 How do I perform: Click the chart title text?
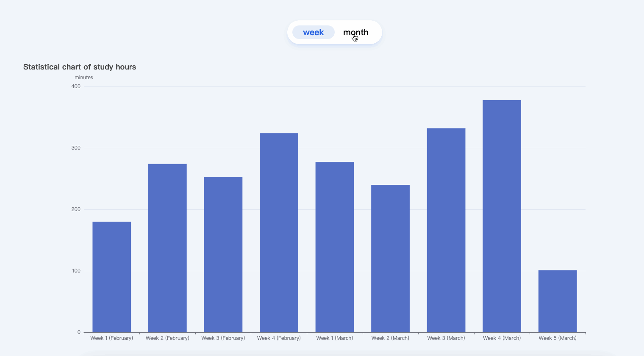point(80,67)
